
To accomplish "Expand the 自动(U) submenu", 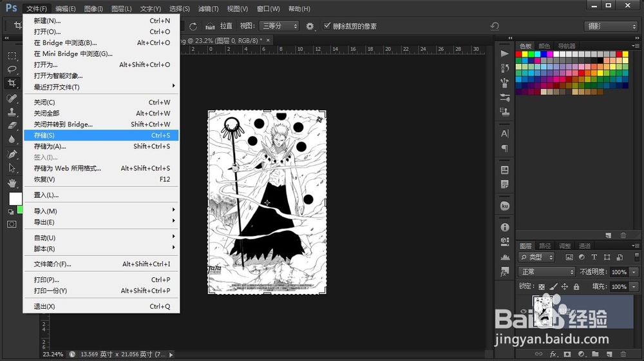I will 101,238.
